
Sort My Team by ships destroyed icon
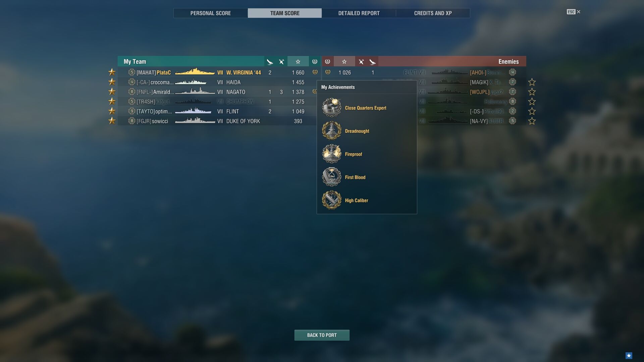pos(270,62)
